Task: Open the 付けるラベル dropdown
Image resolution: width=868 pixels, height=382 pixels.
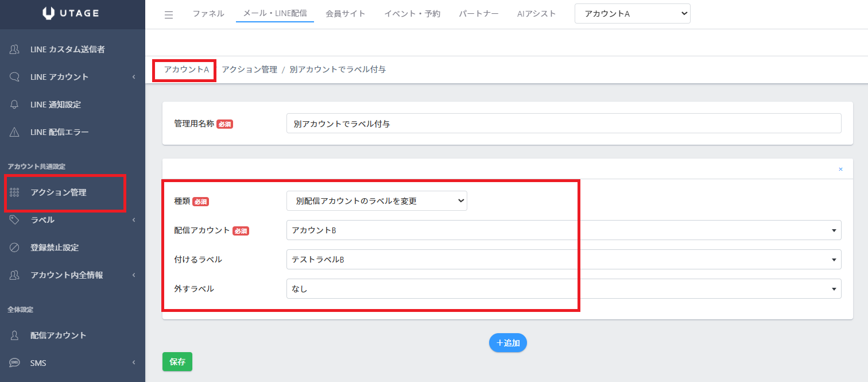Action: click(564, 259)
